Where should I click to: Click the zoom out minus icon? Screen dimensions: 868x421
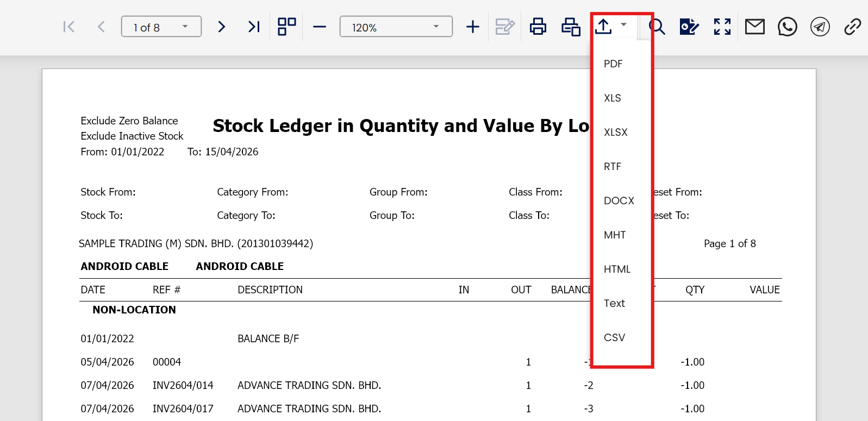coord(320,27)
